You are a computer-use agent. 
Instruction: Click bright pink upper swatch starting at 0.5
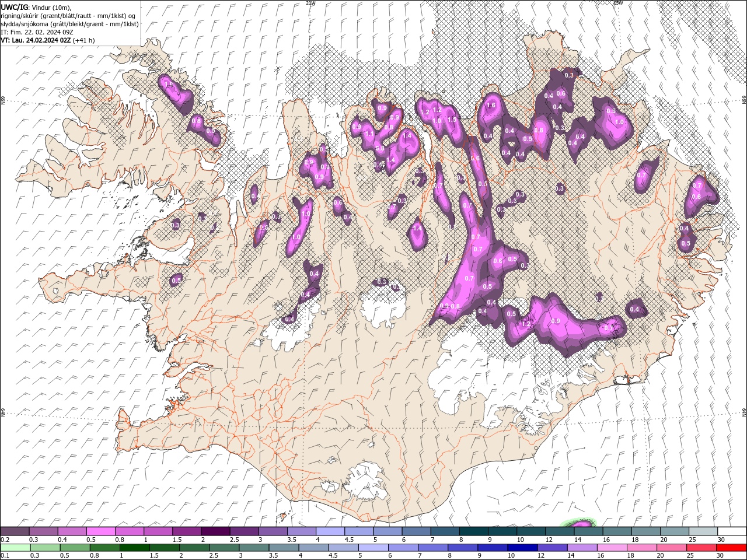click(x=101, y=531)
